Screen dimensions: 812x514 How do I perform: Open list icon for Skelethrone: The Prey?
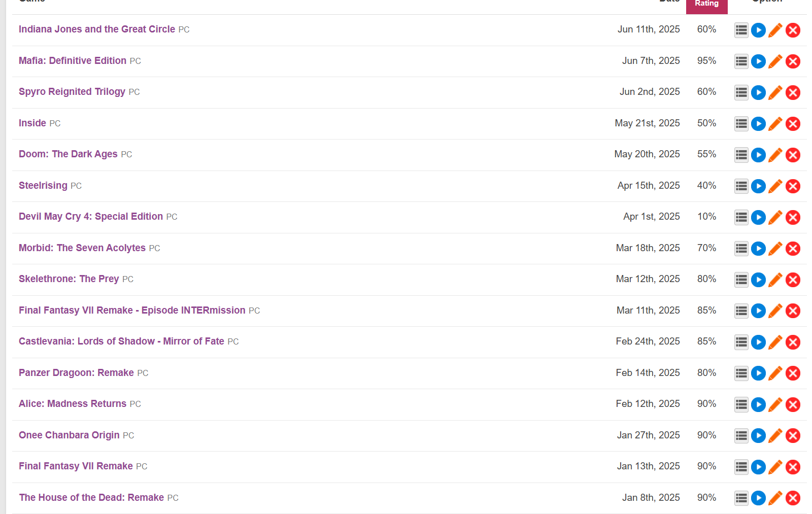[x=741, y=280]
